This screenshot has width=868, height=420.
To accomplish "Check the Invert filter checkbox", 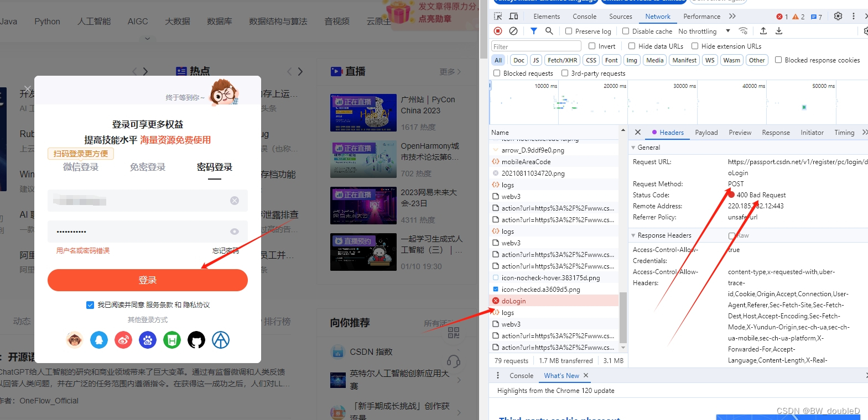I will coord(592,46).
